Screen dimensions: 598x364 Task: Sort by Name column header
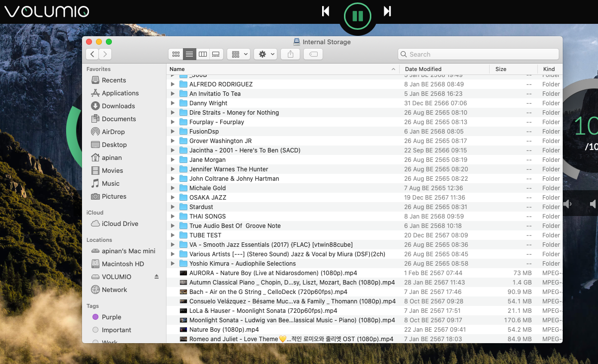click(x=283, y=69)
